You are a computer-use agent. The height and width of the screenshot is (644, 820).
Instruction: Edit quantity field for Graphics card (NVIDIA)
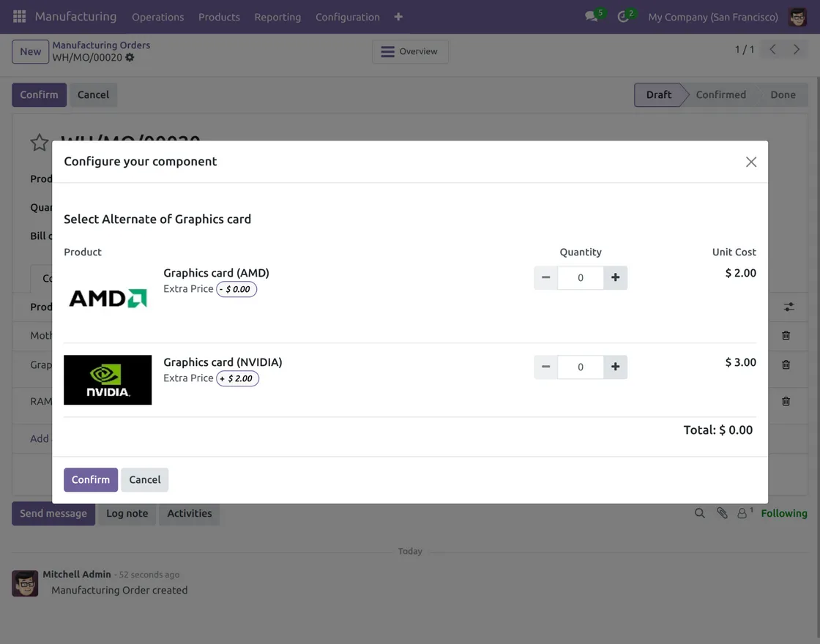[581, 367]
